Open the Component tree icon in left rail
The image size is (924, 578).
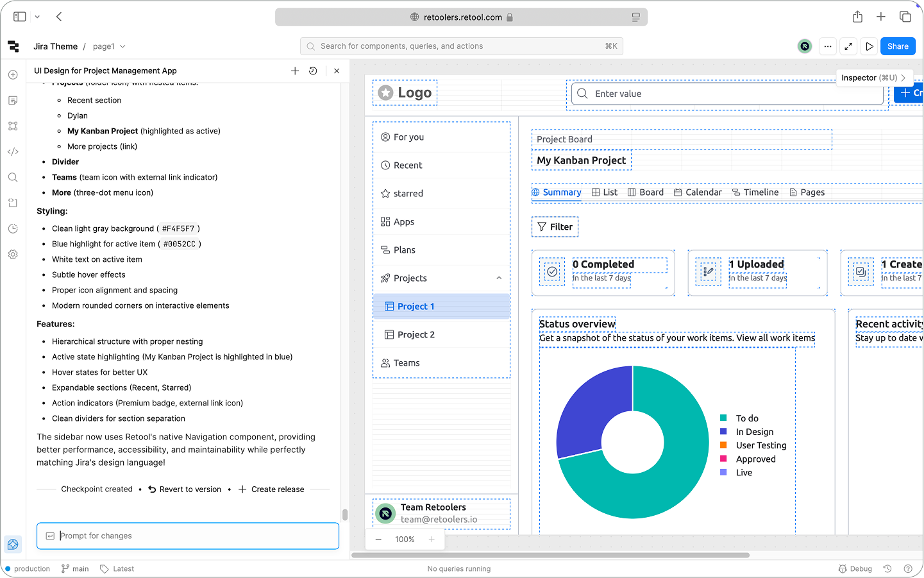coord(13,126)
